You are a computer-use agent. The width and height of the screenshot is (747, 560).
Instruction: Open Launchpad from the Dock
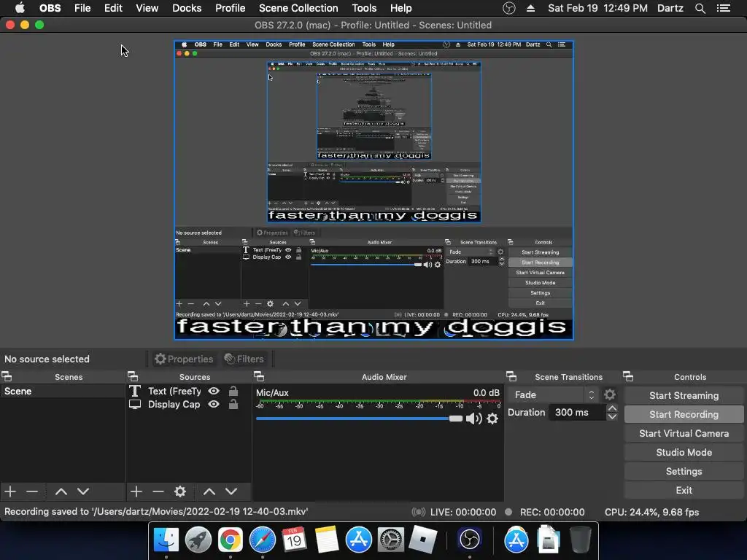click(x=198, y=540)
